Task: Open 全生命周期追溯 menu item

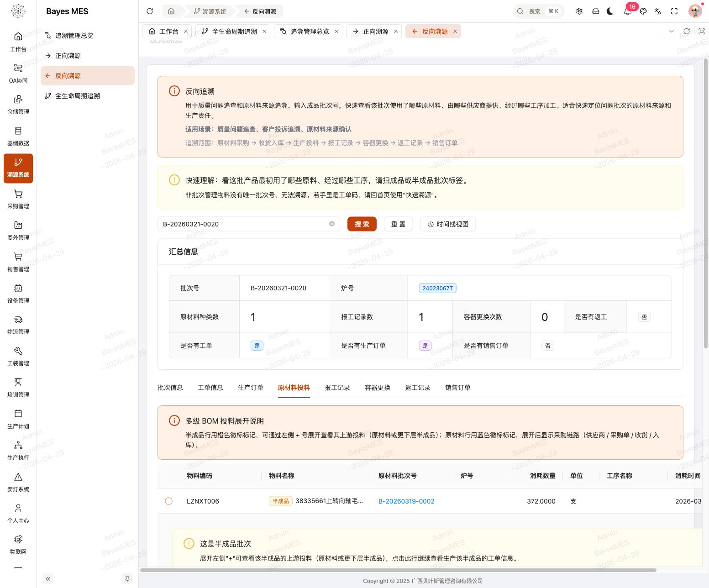Action: 88,96
